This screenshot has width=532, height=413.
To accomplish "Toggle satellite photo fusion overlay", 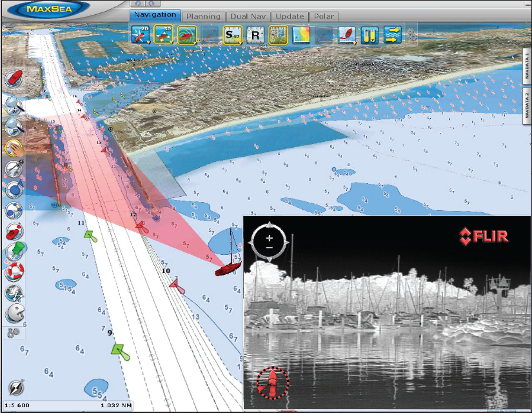I will [x=278, y=35].
